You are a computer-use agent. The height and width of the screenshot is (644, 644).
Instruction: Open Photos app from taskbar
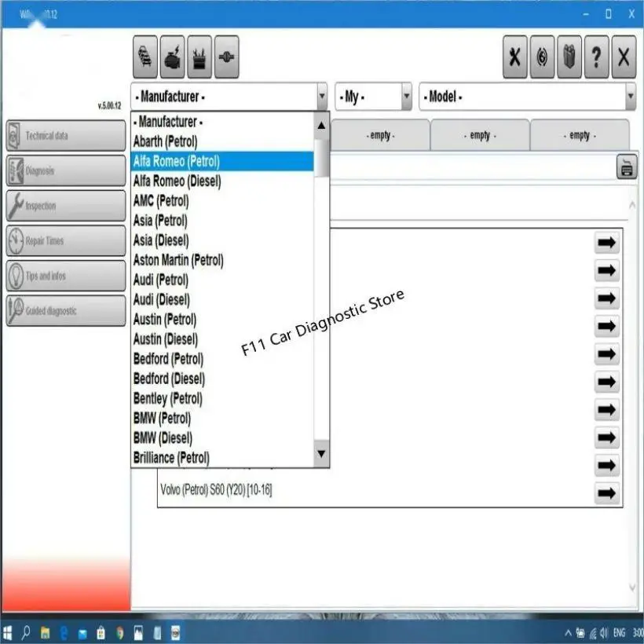coord(138,633)
